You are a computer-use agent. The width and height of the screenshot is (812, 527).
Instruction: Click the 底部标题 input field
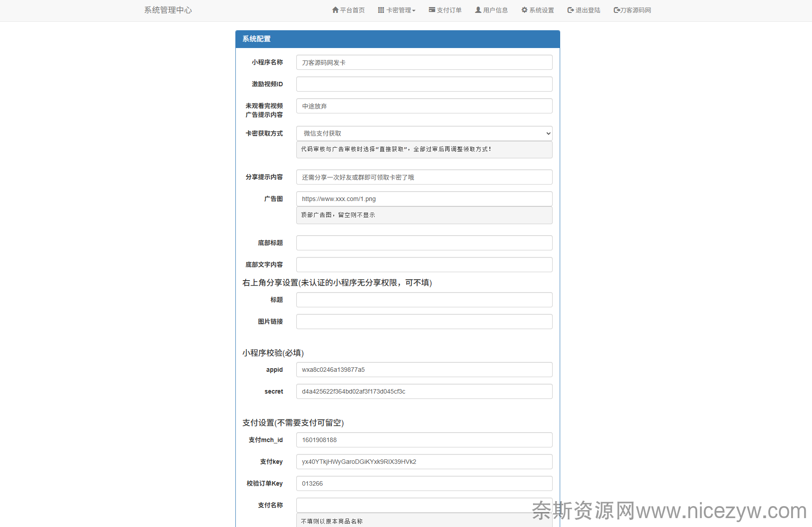tap(424, 243)
